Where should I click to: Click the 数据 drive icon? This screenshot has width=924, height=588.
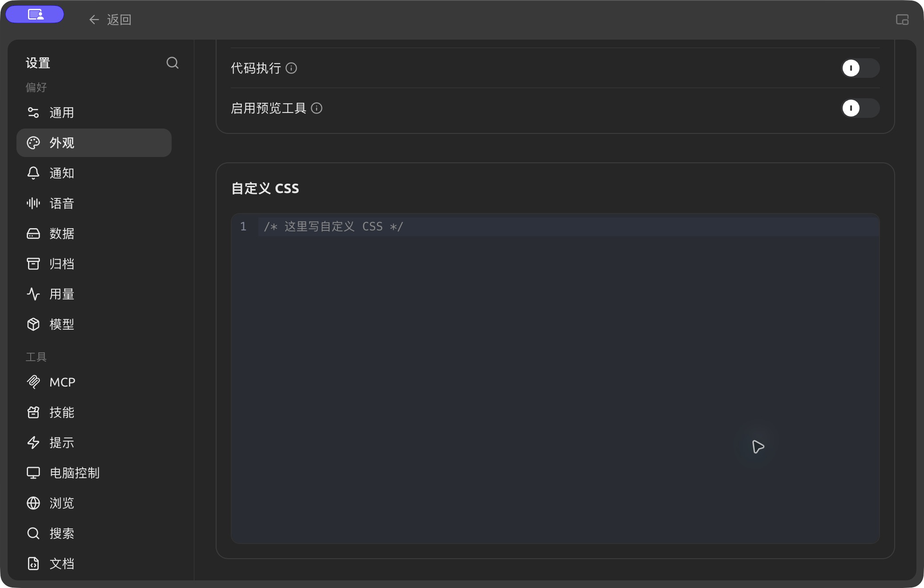[33, 234]
